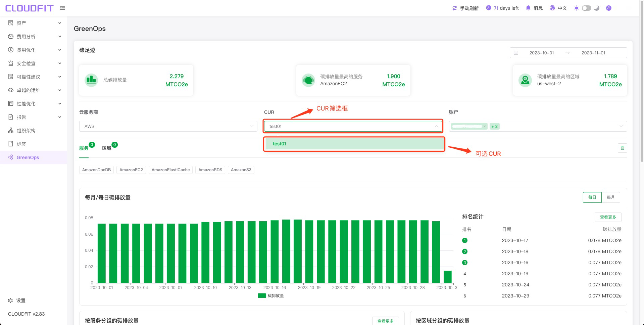This screenshot has width=644, height=325.
Task: Remove the selected account tag
Action: point(485,126)
